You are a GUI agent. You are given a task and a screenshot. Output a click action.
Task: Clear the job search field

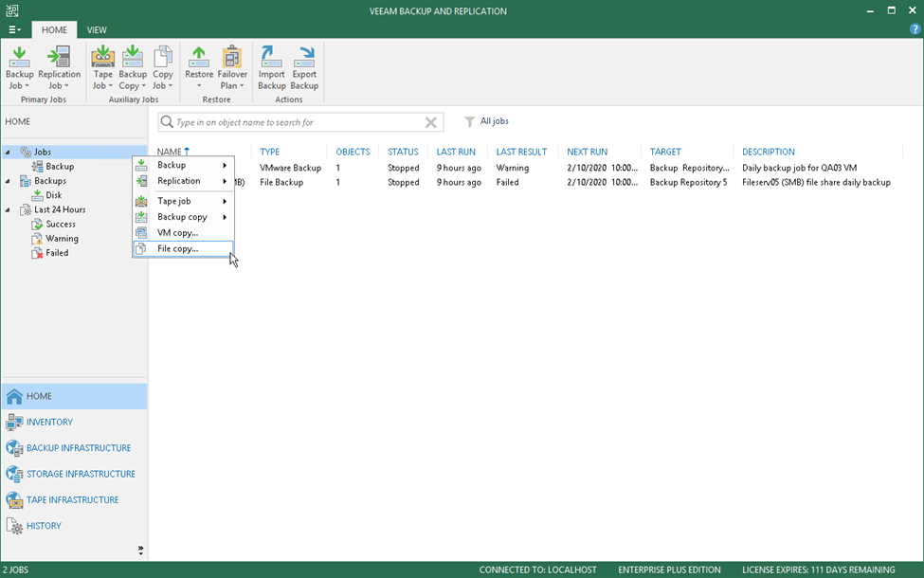click(x=431, y=122)
